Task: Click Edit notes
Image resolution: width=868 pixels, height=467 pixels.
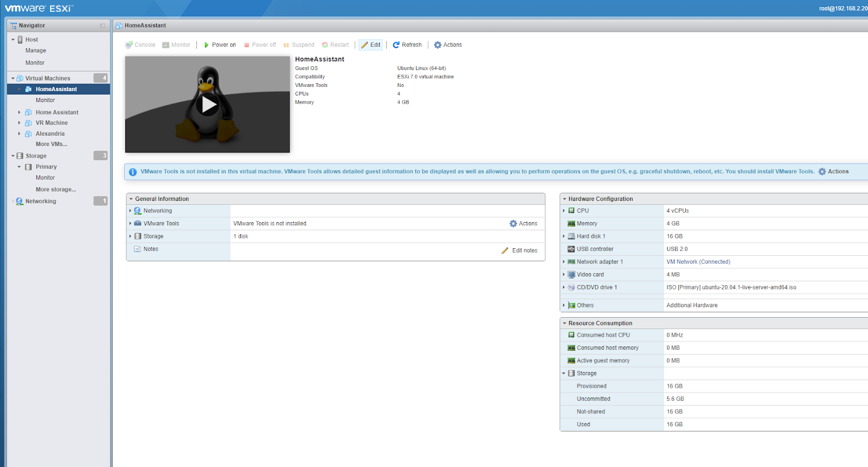Action: pyautogui.click(x=520, y=250)
